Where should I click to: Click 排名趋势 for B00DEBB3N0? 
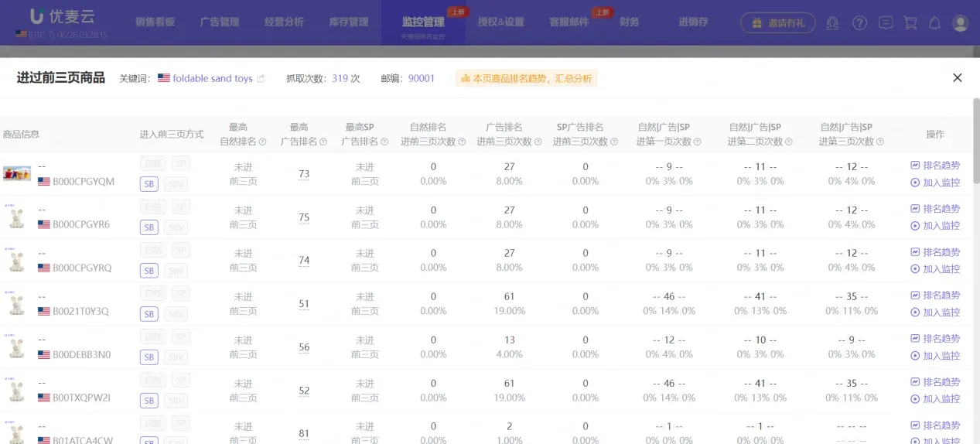[x=935, y=339]
